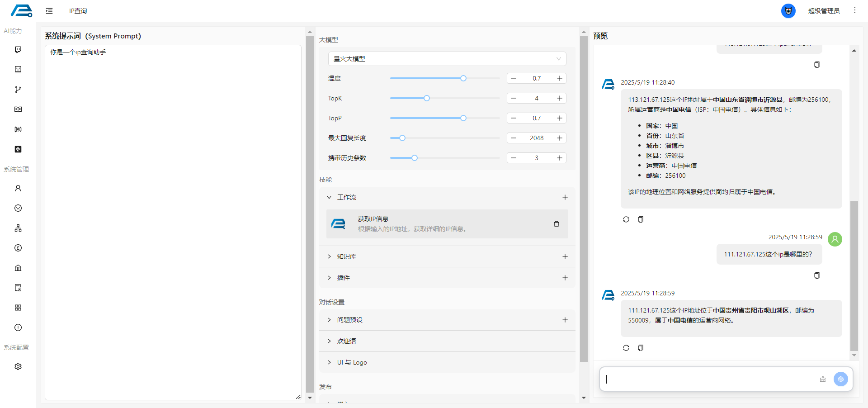The width and height of the screenshot is (868, 408).
Task: Expand the UI 与 Logo section
Action: click(x=329, y=362)
